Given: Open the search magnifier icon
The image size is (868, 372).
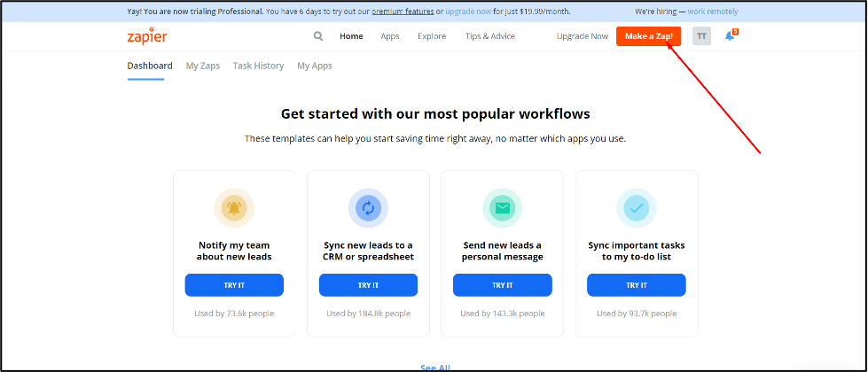Looking at the screenshot, I should pyautogui.click(x=318, y=36).
